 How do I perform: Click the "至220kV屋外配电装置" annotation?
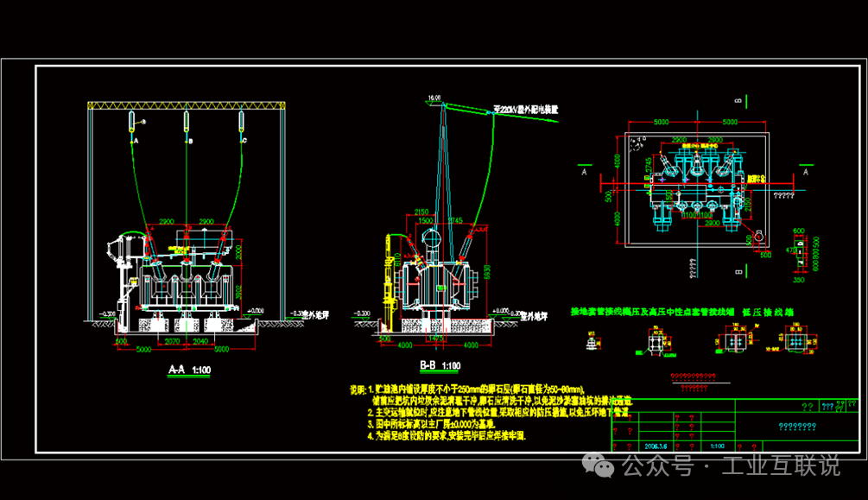525,111
